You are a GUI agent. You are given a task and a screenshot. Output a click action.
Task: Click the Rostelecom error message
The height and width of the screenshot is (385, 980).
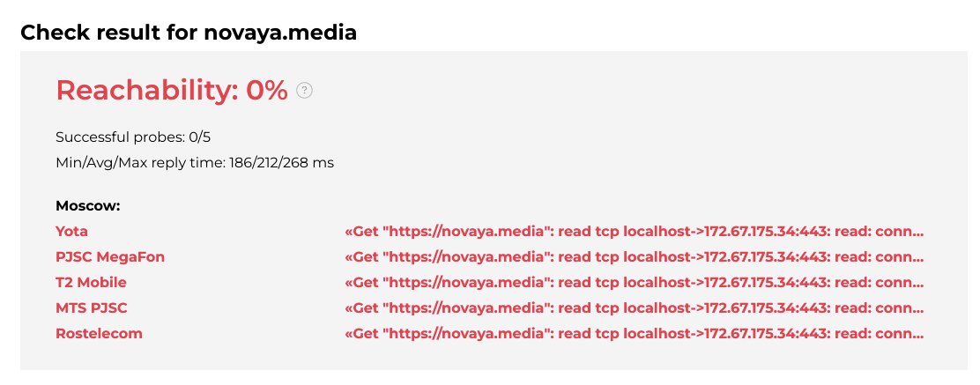coord(635,333)
